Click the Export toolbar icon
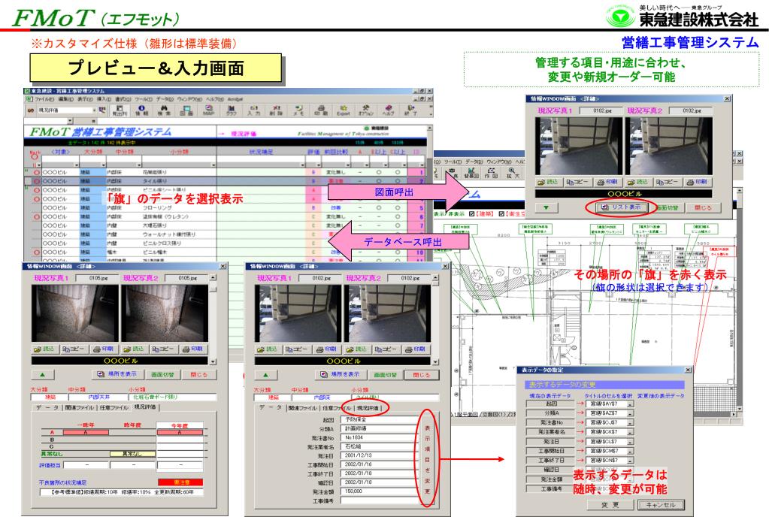 [344, 110]
